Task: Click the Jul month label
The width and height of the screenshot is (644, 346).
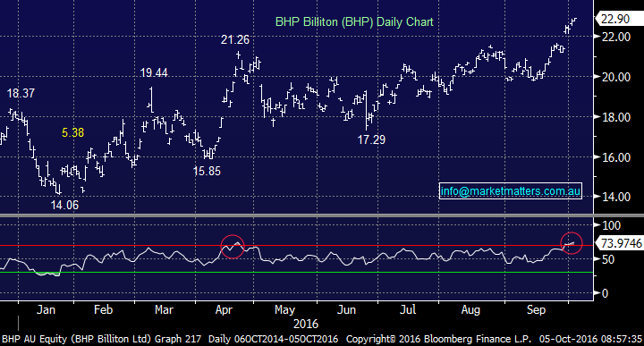Action: pos(408,309)
